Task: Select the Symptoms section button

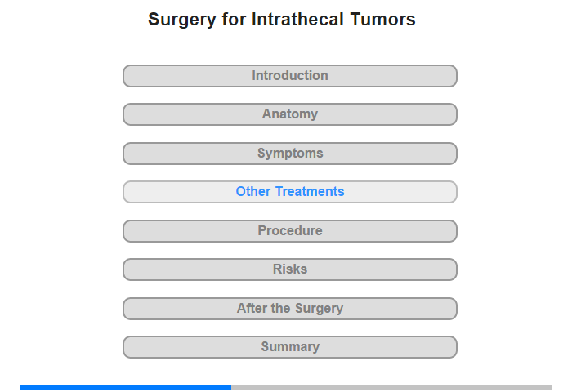Action: pyautogui.click(x=289, y=154)
